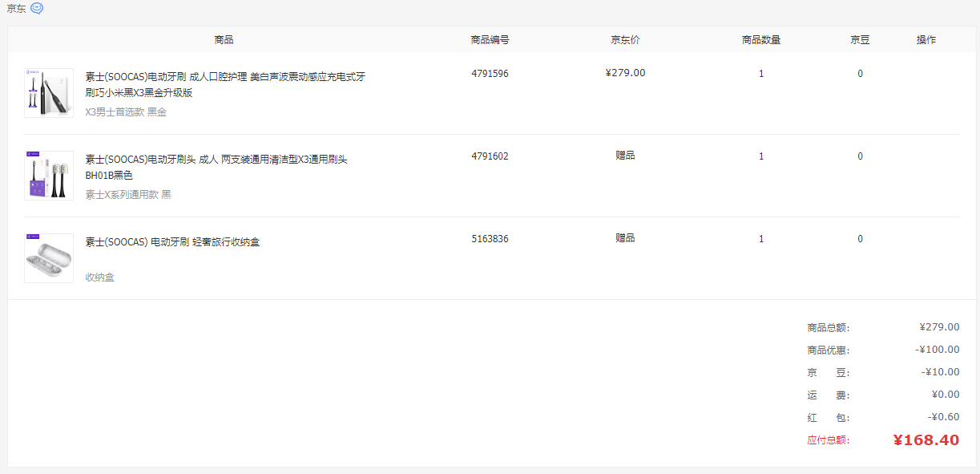Screen dimensions: 980x474
Task: Click the -¥100.00 discount amount
Action: (938, 350)
